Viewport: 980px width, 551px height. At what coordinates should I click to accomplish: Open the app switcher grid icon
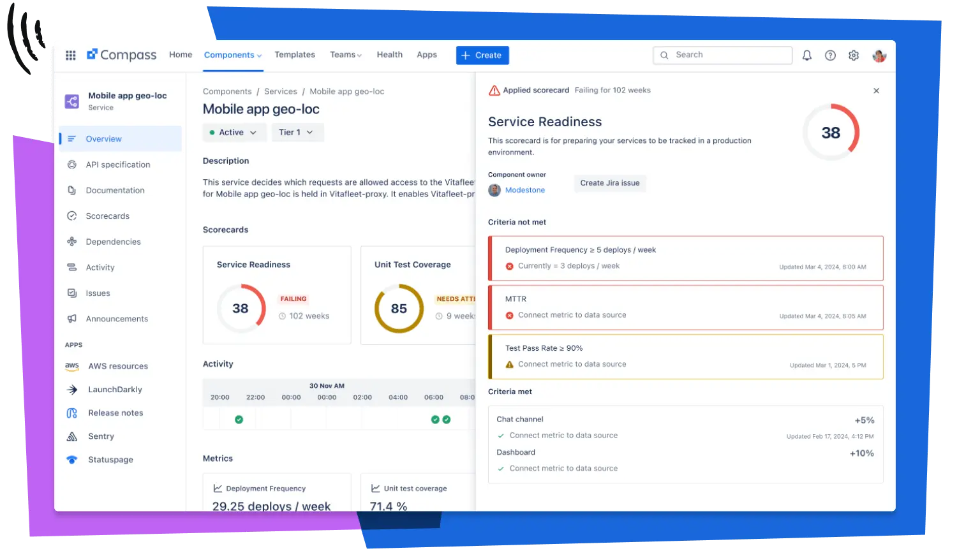[x=71, y=55]
